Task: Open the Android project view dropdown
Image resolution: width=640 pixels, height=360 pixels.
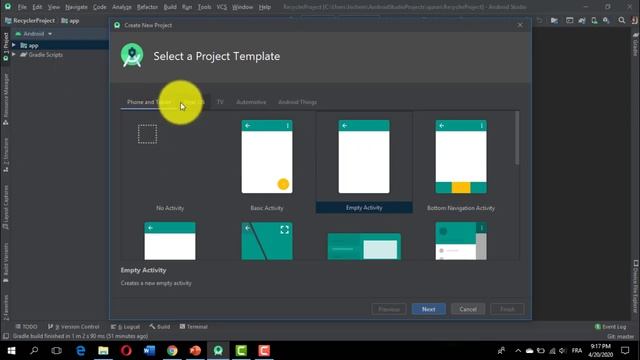Action: pyautogui.click(x=33, y=34)
